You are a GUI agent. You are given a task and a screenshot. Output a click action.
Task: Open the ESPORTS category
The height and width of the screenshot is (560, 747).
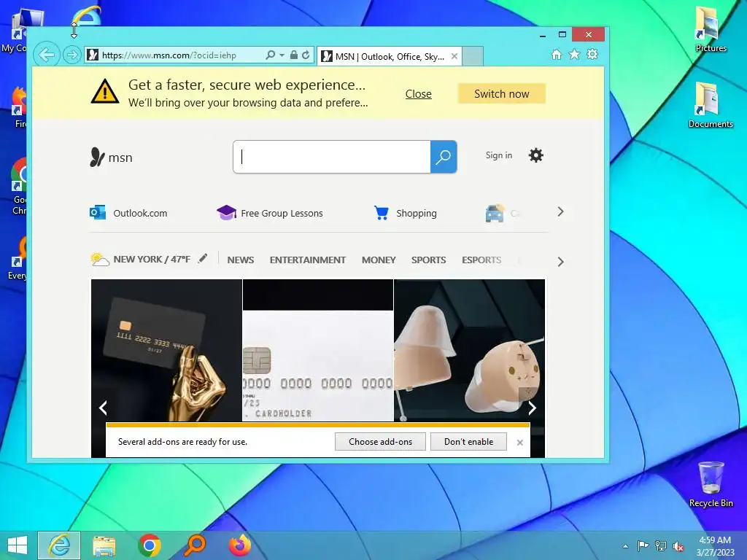tap(481, 260)
